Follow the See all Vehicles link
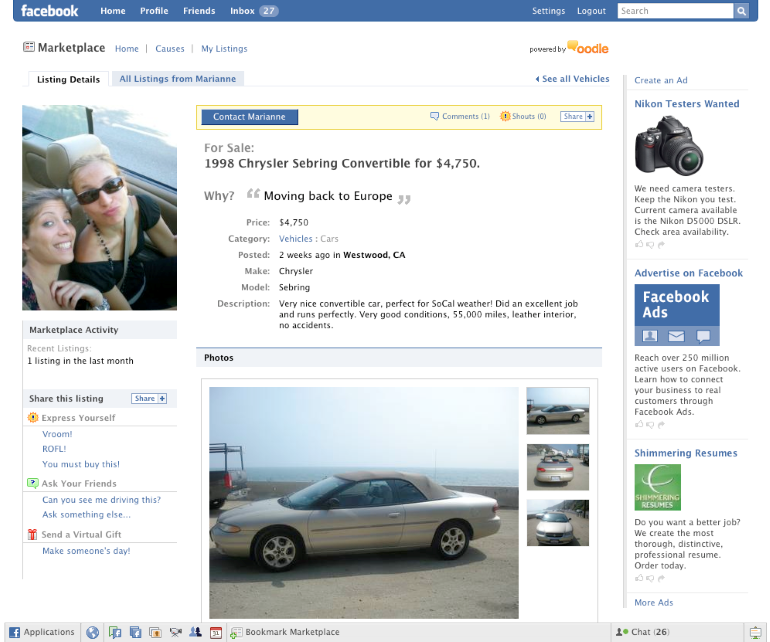This screenshot has width=770, height=642. (x=574, y=79)
